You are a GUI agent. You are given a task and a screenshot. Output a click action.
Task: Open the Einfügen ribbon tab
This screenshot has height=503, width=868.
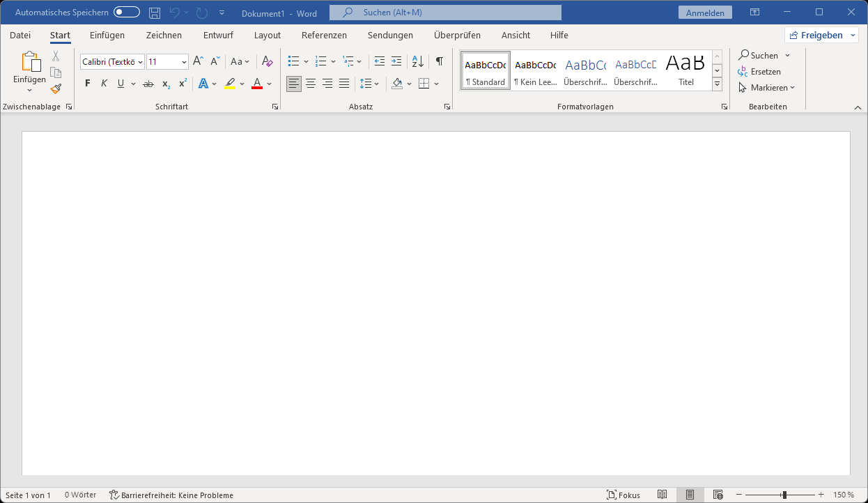coord(107,35)
